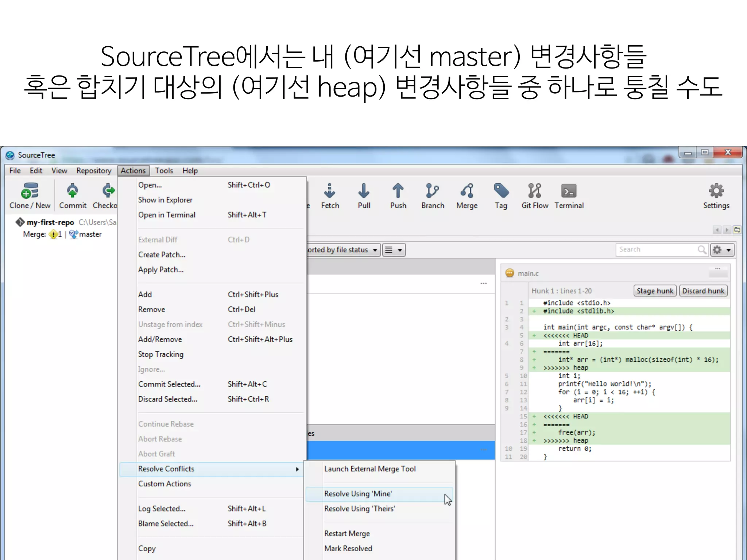Viewport: 747px width, 560px height.
Task: Open the Help menu
Action: [x=190, y=171]
